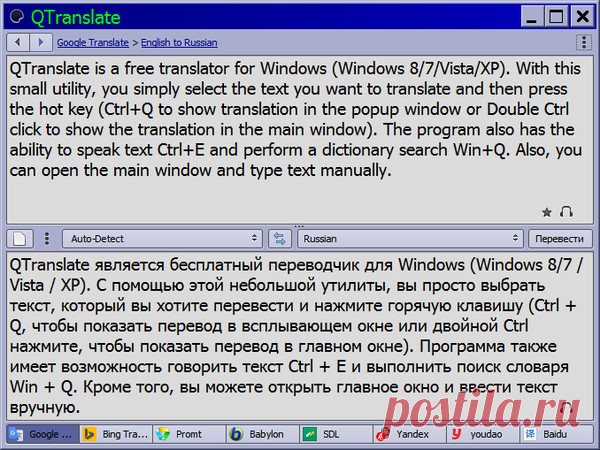Click the star favorite icon in source pane
Screen dimensions: 600x450
click(x=547, y=212)
